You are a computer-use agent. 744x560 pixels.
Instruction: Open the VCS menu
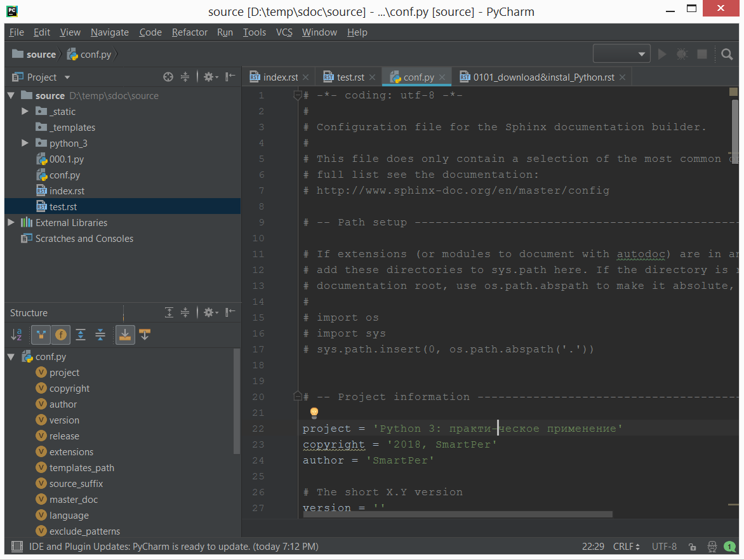pos(284,32)
